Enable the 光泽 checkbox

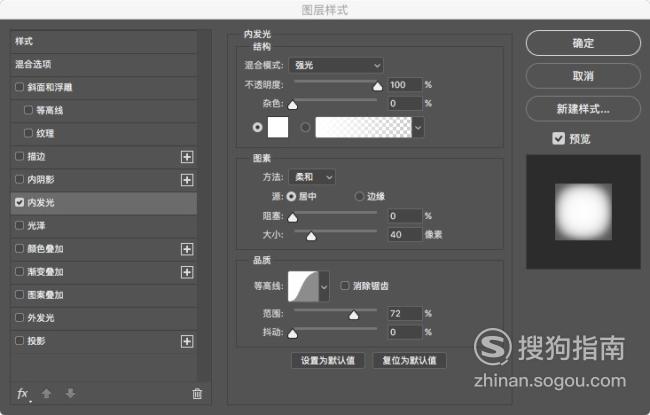click(x=19, y=225)
